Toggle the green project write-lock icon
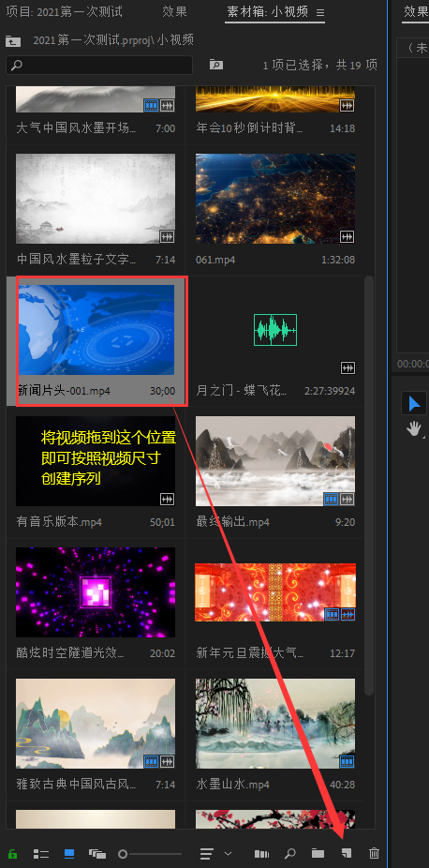 (x=12, y=854)
